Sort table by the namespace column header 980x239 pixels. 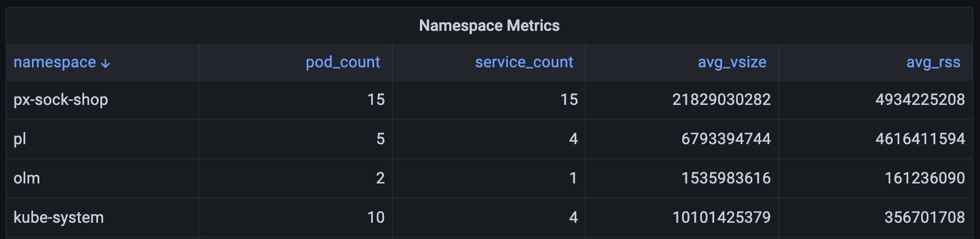point(54,62)
